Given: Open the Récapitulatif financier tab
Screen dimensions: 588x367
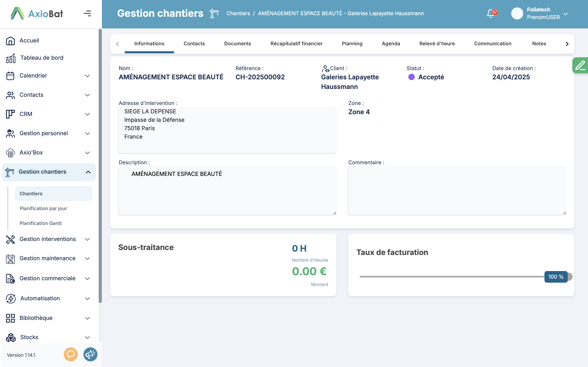Looking at the screenshot, I should coord(296,44).
